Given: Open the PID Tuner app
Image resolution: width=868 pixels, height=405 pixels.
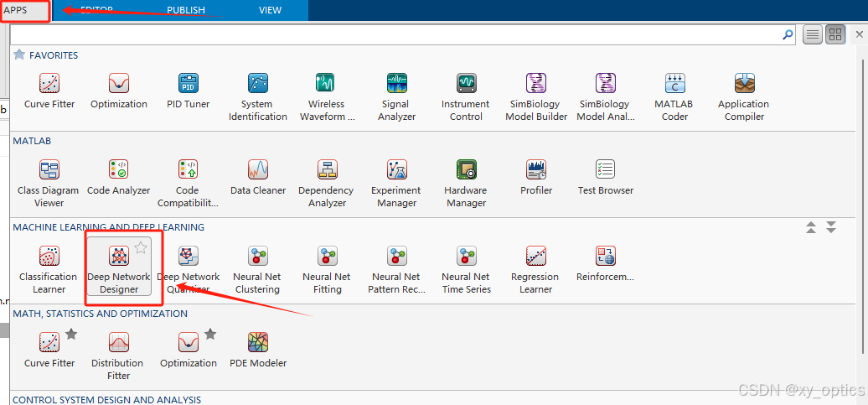Looking at the screenshot, I should (x=189, y=91).
